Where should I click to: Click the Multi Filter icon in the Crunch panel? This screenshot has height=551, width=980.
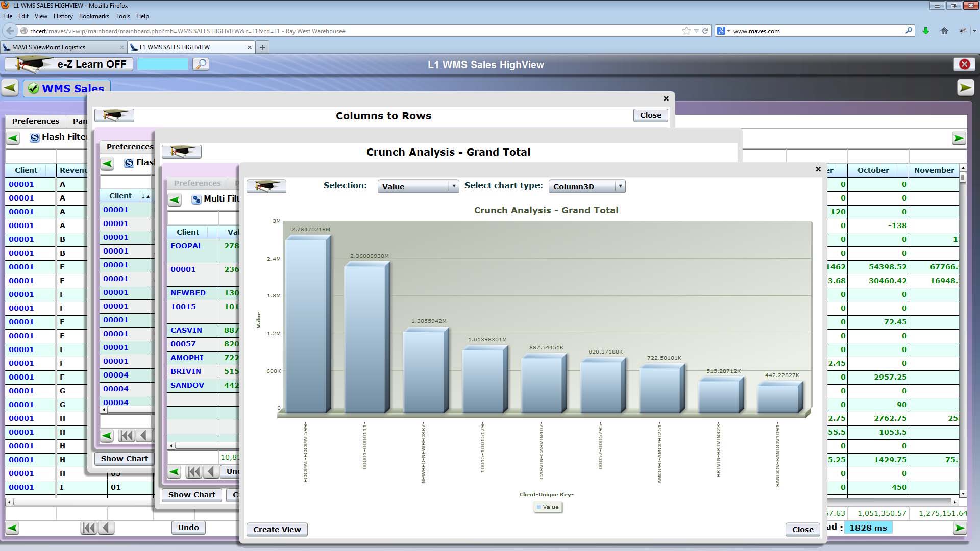[x=197, y=199]
